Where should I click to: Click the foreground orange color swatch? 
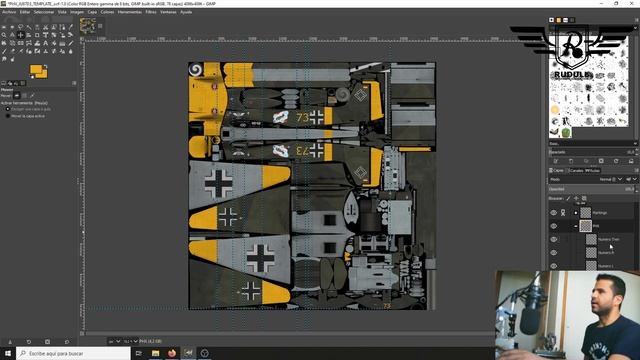[x=36, y=69]
